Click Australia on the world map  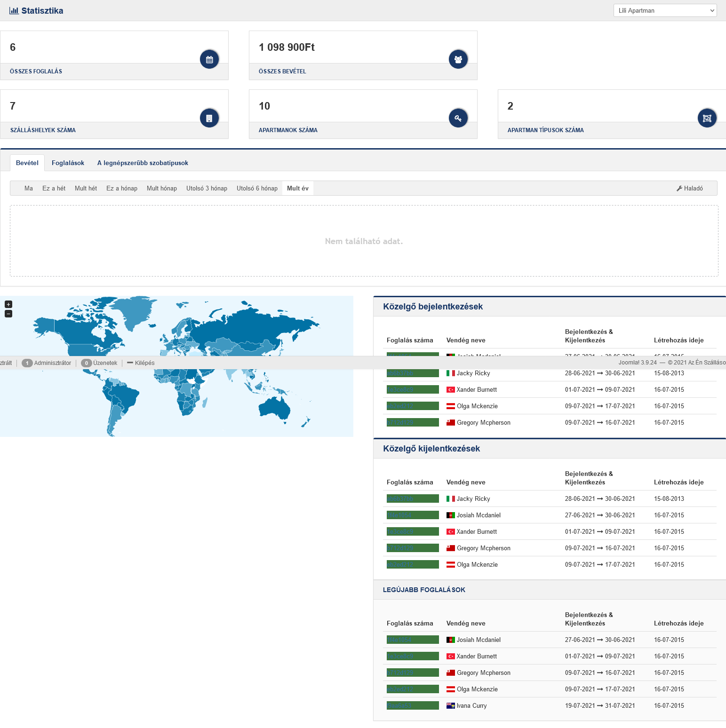click(x=274, y=407)
